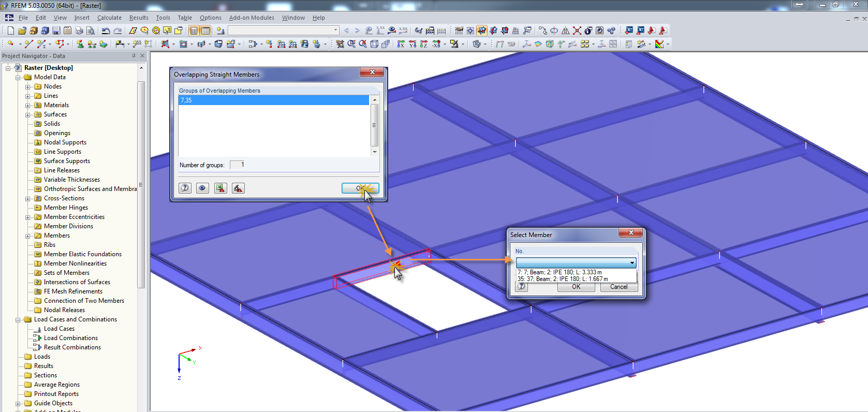Click the Rotate tool icon in toolbar
Viewport: 868px width, 412px height.
tap(554, 31)
